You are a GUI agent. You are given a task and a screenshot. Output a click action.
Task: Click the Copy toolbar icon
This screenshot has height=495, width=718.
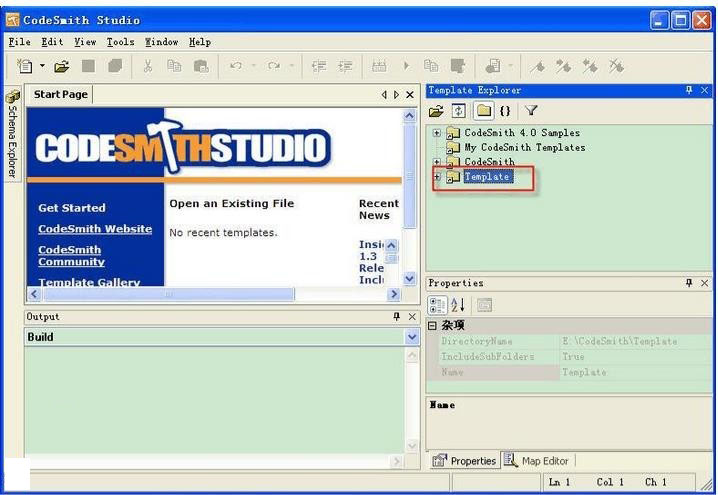(174, 66)
